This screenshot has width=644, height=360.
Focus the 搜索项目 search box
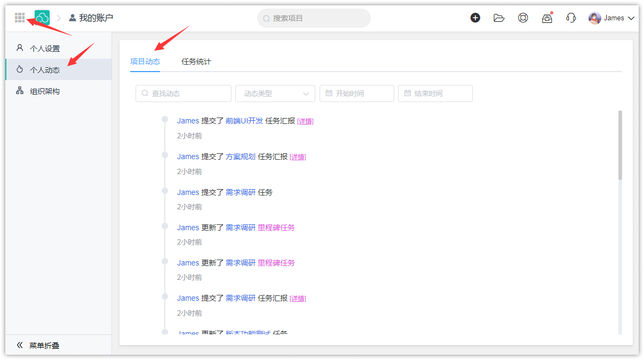tap(314, 18)
